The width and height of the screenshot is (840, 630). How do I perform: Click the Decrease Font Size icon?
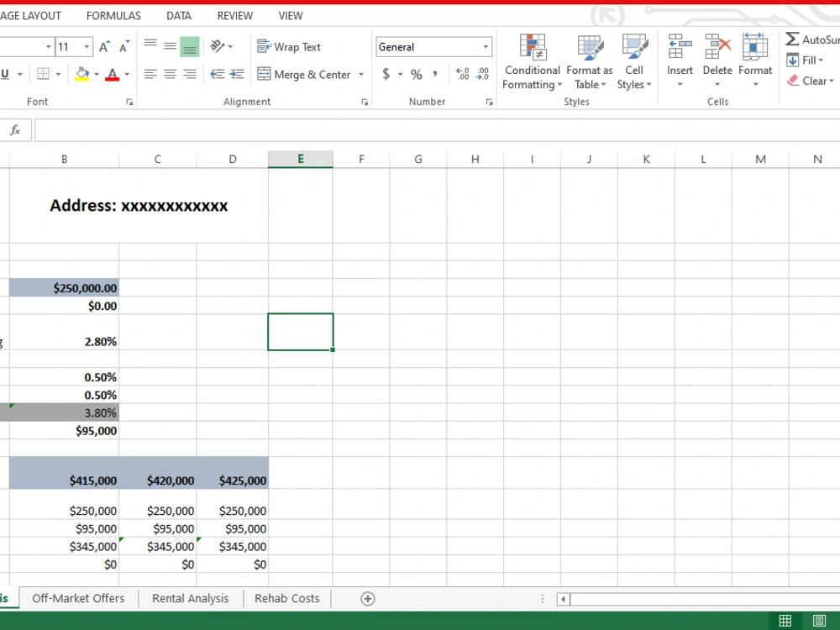tap(124, 47)
